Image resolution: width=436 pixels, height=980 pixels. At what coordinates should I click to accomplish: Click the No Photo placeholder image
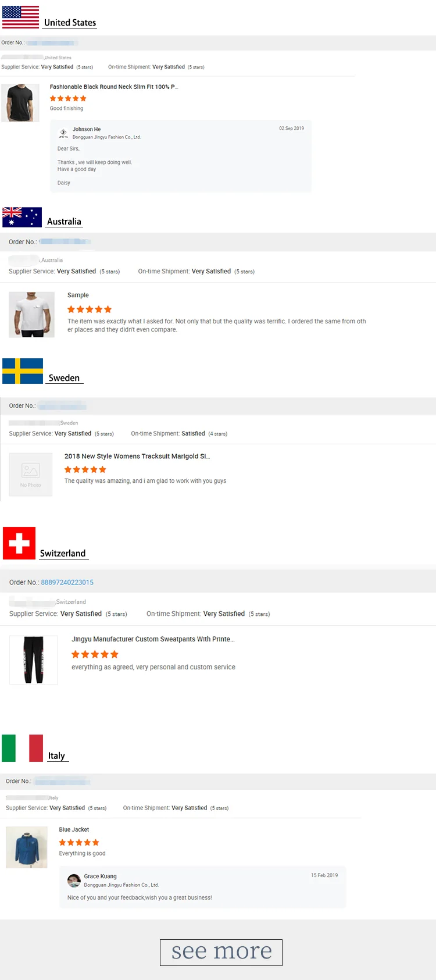(31, 475)
